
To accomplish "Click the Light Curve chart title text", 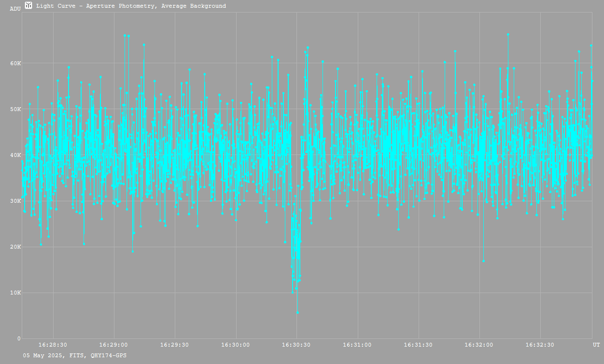I will click(x=131, y=6).
